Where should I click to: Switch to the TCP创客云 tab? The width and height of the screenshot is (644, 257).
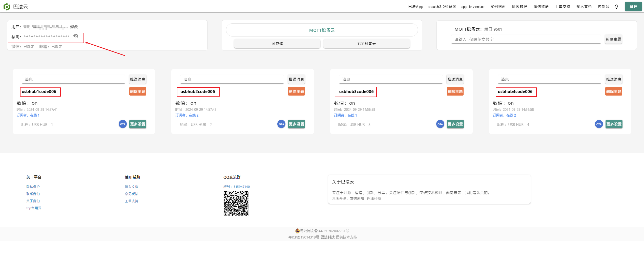(x=366, y=44)
